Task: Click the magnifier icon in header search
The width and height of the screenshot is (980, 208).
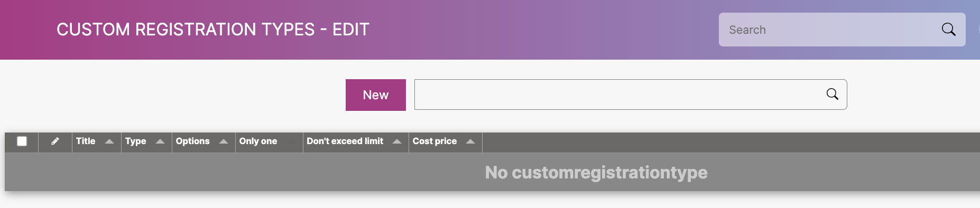Action: [x=948, y=30]
